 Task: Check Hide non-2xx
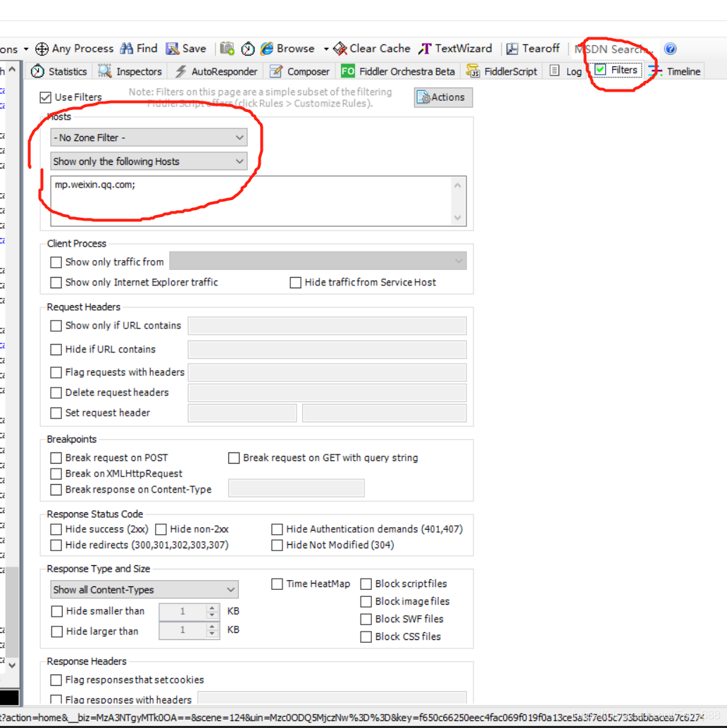point(161,529)
